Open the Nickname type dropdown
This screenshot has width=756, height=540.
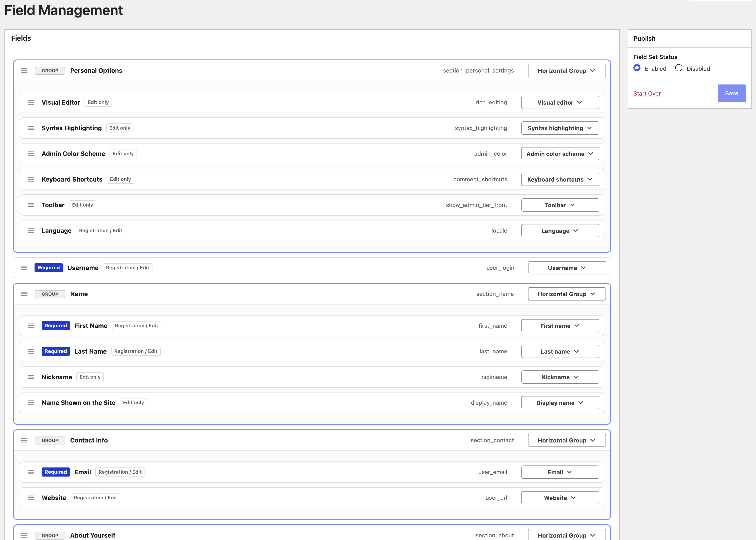560,377
